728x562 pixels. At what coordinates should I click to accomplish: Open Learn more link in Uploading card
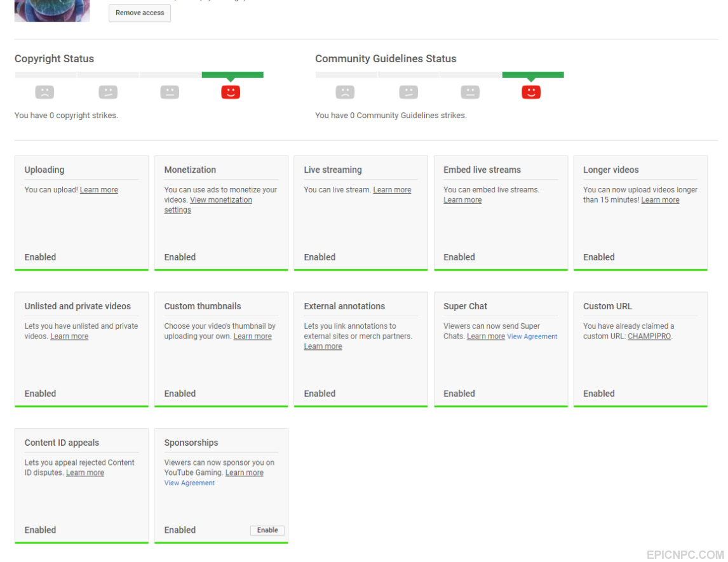(x=99, y=190)
